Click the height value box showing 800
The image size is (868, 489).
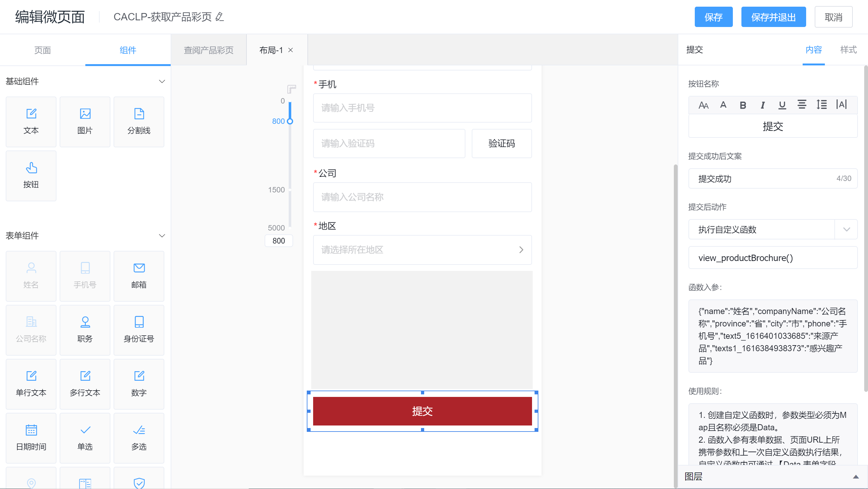pyautogui.click(x=279, y=240)
